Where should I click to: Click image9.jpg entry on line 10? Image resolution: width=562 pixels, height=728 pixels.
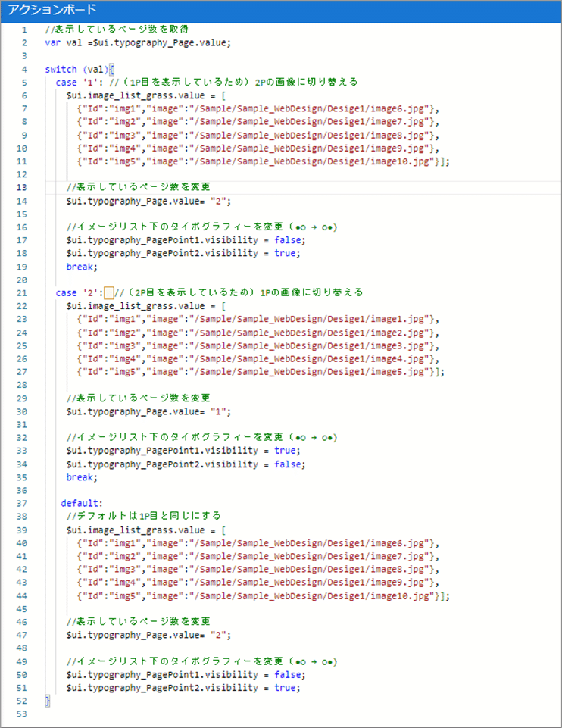click(x=258, y=148)
